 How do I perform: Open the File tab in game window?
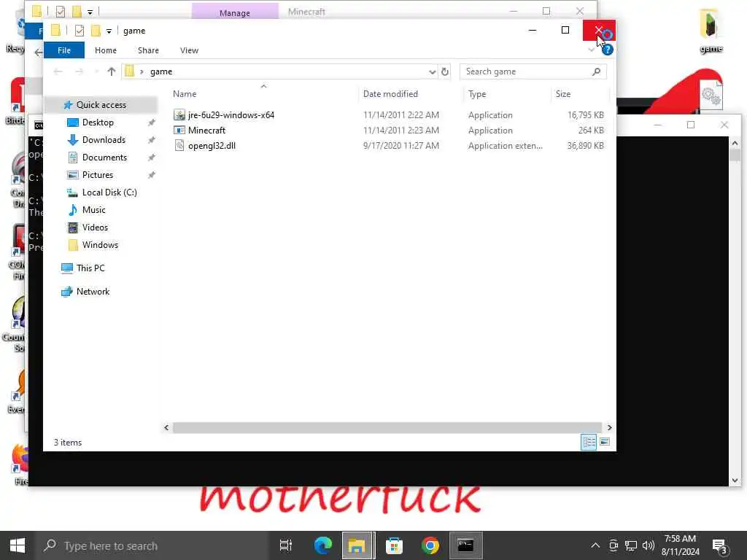[64, 50]
